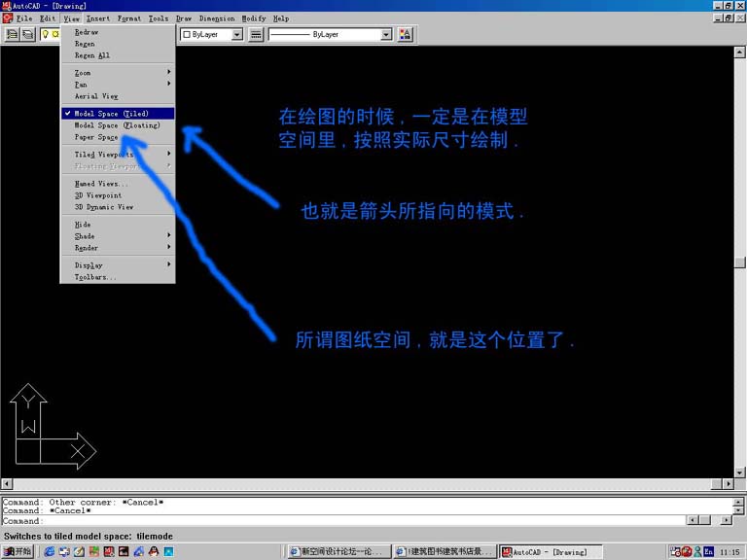Open Named Views dialog entry
The image size is (747, 560).
(x=118, y=184)
